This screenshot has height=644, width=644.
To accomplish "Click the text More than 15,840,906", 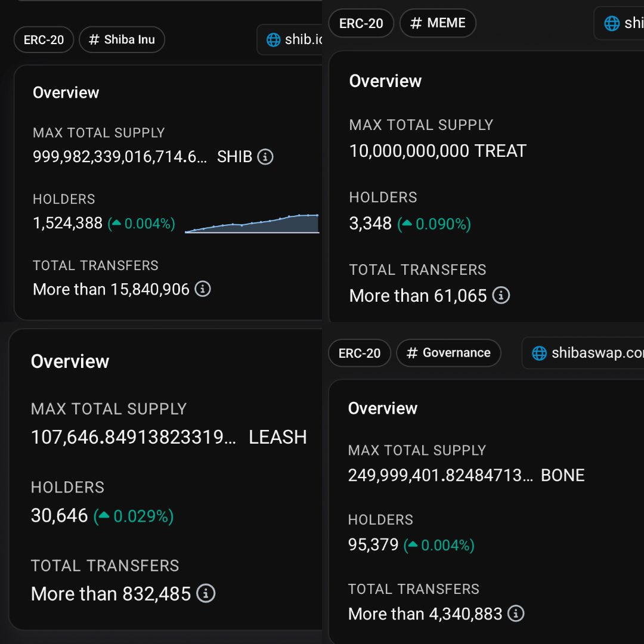I will click(111, 289).
